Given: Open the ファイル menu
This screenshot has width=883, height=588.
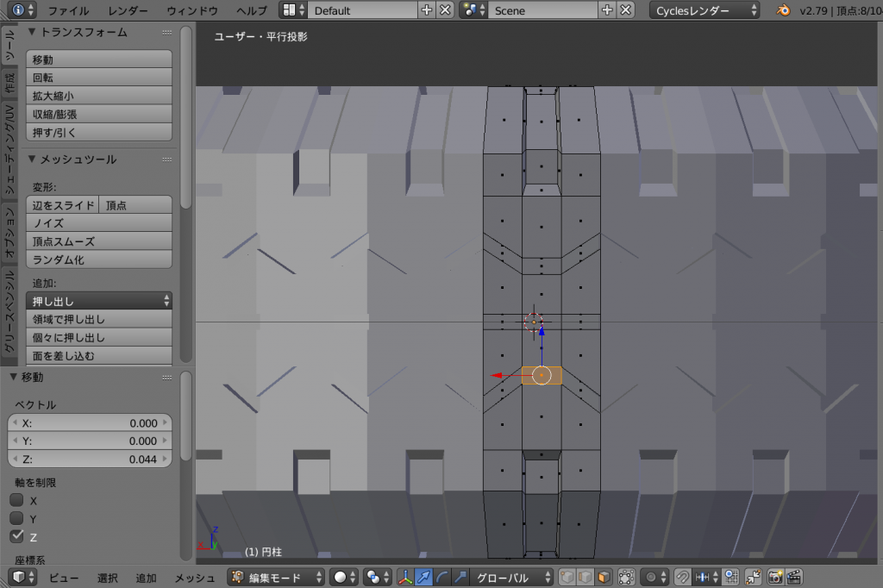Looking at the screenshot, I should (68, 10).
